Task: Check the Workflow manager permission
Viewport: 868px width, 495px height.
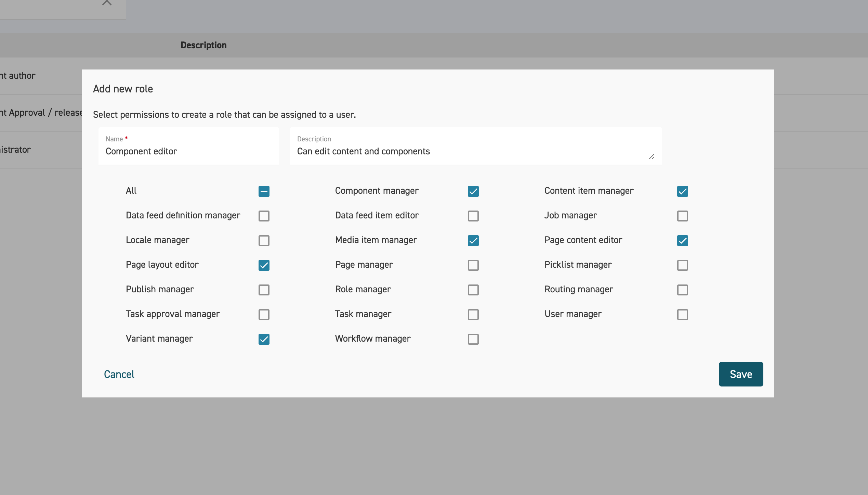Action: click(473, 339)
